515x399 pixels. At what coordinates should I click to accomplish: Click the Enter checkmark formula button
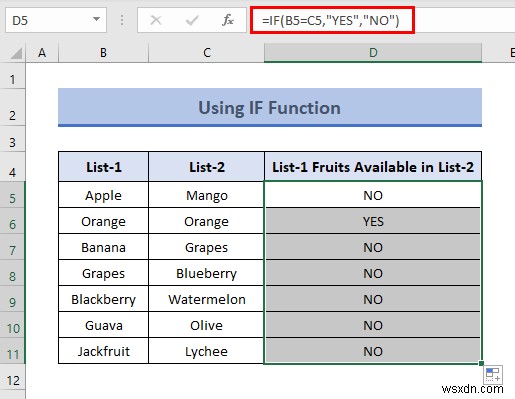[192, 21]
